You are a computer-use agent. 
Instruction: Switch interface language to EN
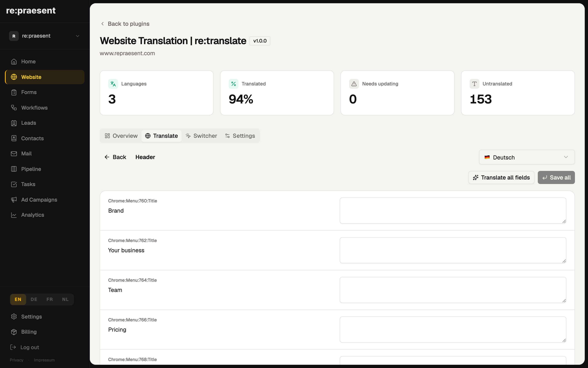click(18, 299)
